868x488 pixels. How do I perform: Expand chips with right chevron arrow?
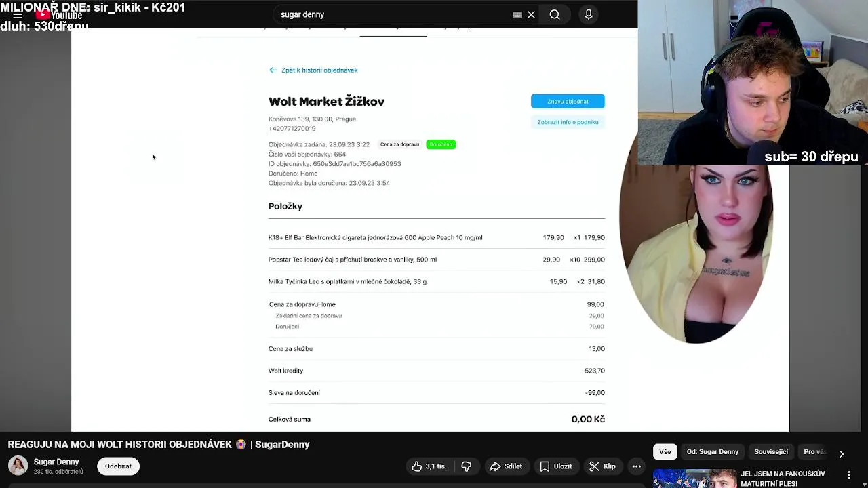842,453
